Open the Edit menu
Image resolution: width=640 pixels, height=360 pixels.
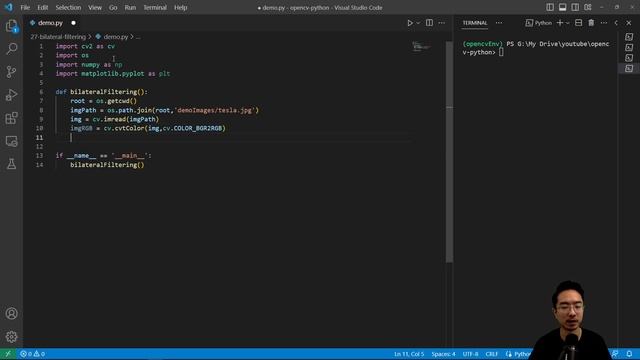(42, 7)
